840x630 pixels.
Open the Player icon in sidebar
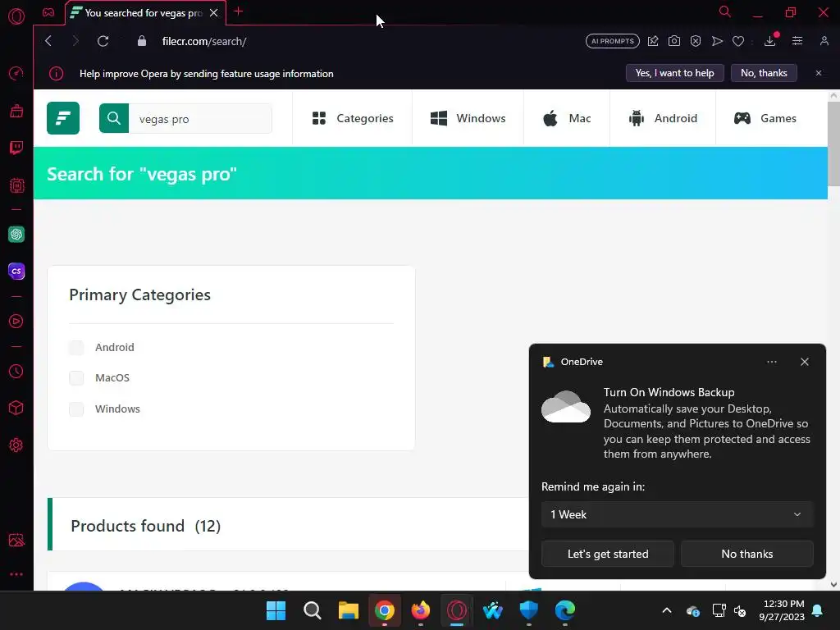pyautogui.click(x=16, y=321)
